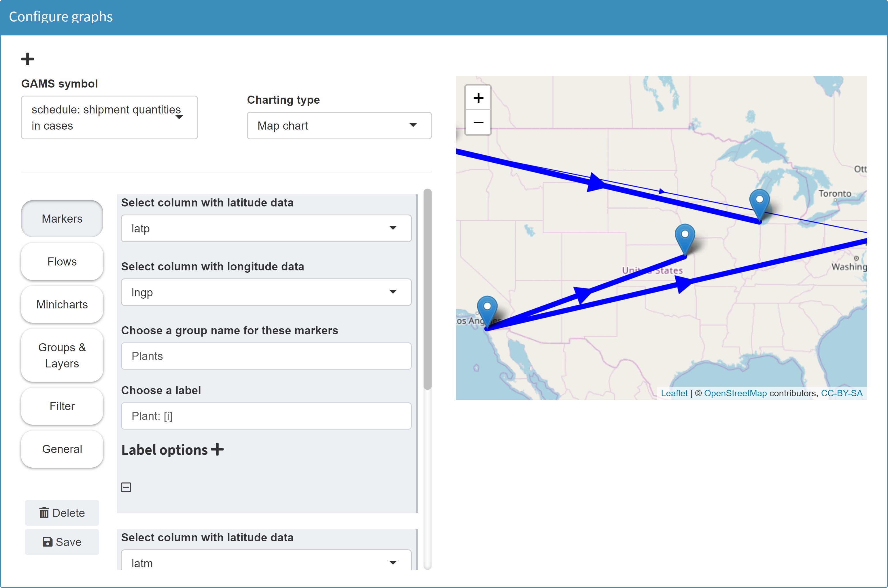
Task: Zoom out on the map
Action: tap(478, 123)
